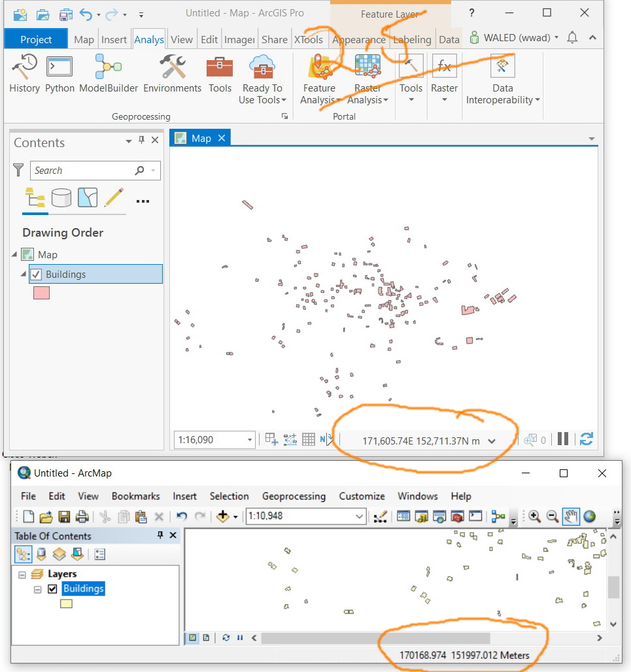This screenshot has width=631, height=672.
Task: Open Bookmarks menu in ArcMap
Action: (135, 496)
